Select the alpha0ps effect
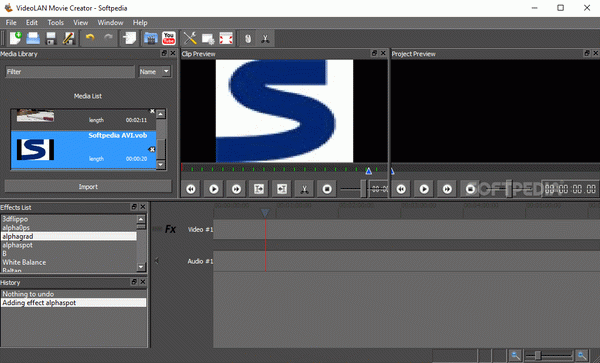Screen dimensions: 600x363 (68, 228)
